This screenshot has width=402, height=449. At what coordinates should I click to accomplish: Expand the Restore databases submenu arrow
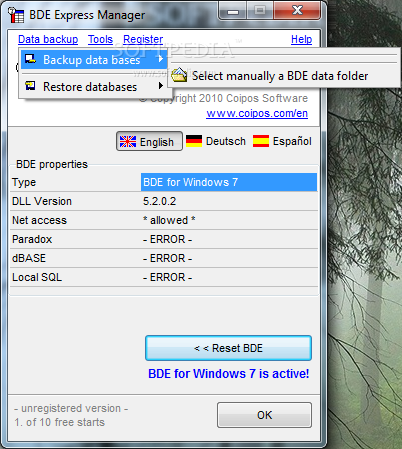pyautogui.click(x=161, y=86)
